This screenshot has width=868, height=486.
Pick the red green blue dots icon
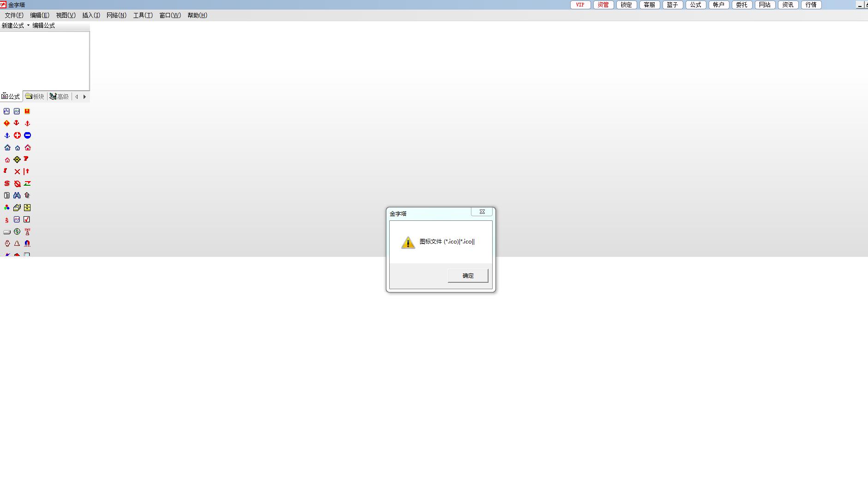[6, 207]
